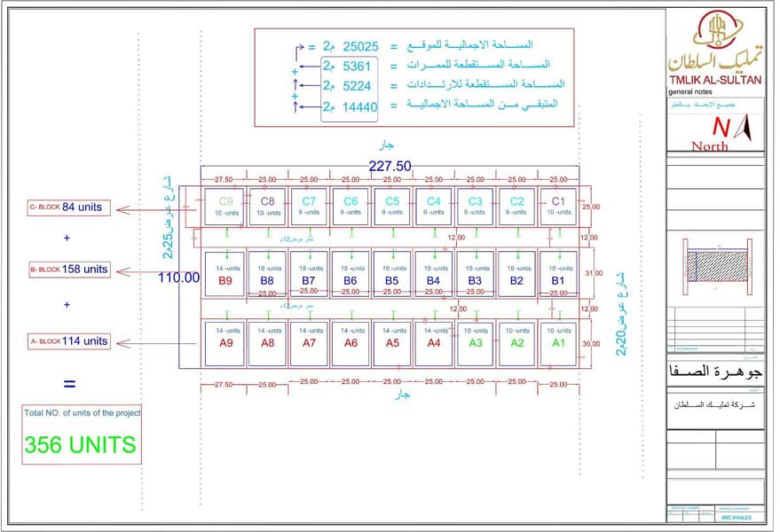The width and height of the screenshot is (780, 532).
Task: Select plot B5 with 18 units
Action: [x=391, y=275]
